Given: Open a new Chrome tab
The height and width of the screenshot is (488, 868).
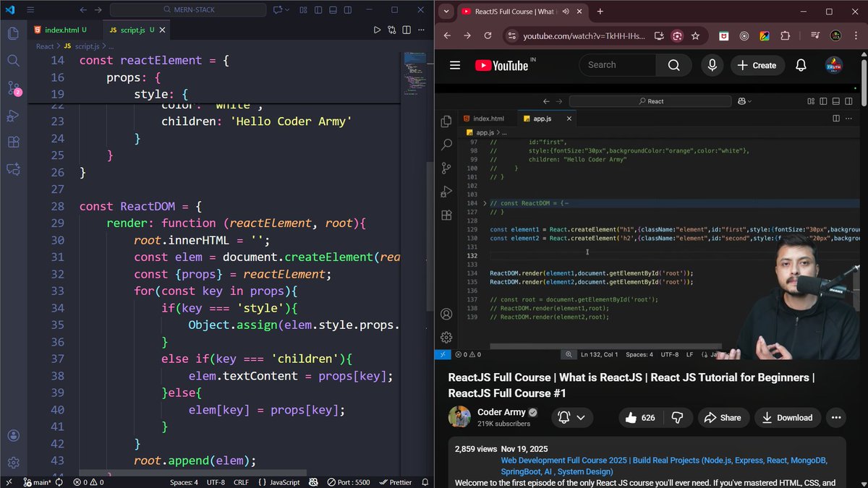Looking at the screenshot, I should [600, 12].
